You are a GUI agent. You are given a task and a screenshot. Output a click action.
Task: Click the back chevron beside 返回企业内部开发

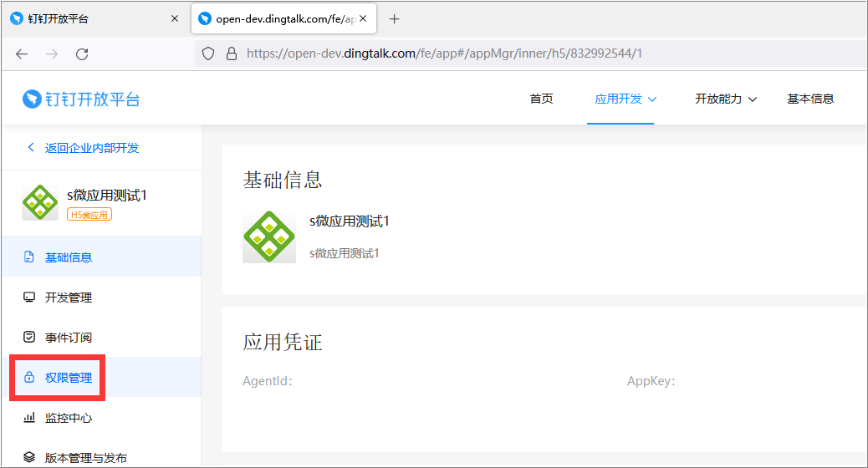point(31,147)
